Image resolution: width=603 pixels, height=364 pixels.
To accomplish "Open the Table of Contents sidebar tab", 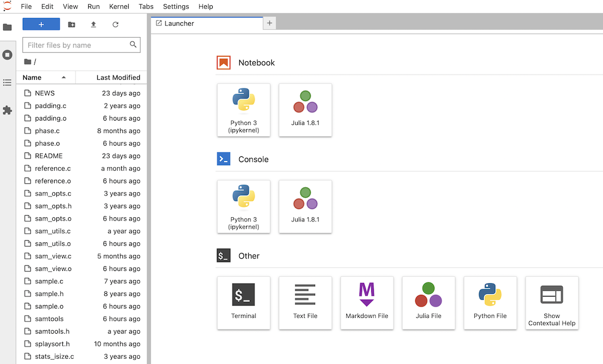I will pyautogui.click(x=7, y=83).
